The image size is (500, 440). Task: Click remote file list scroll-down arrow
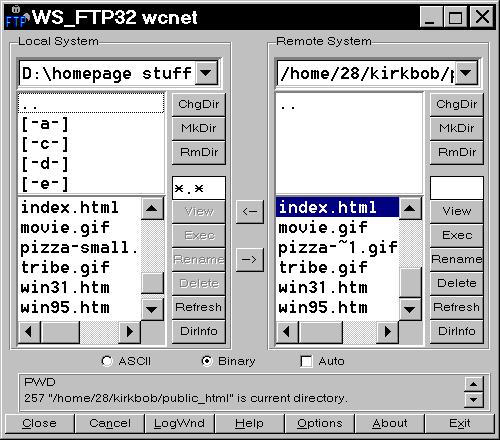click(x=410, y=309)
